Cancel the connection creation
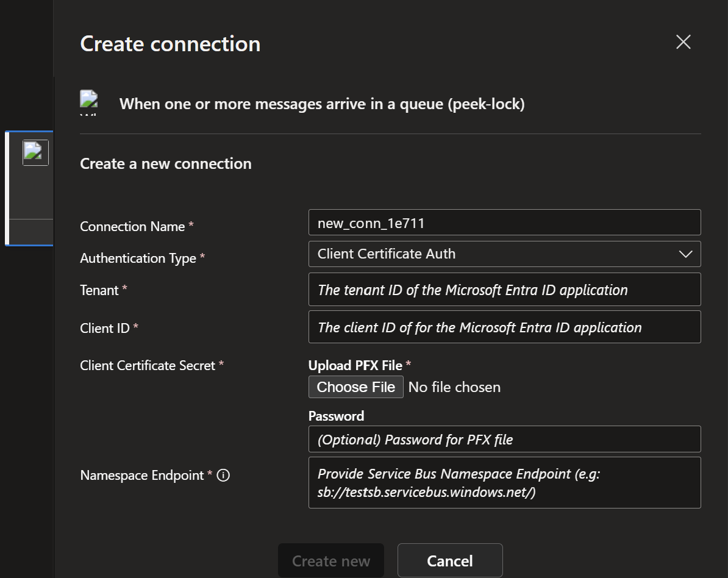This screenshot has height=578, width=728. pos(450,560)
